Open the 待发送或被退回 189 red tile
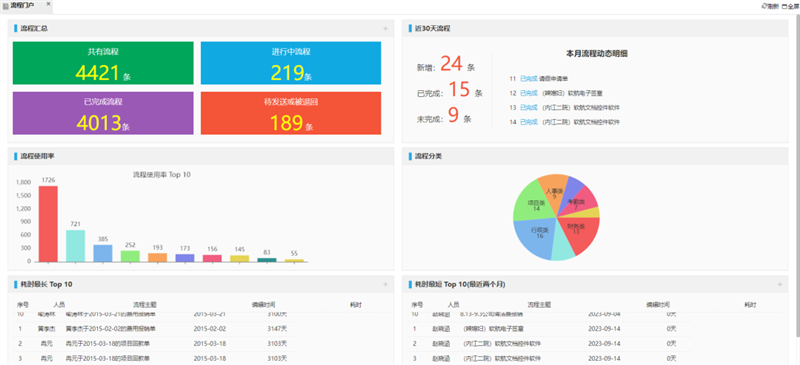The height and width of the screenshot is (365, 800). (291, 113)
